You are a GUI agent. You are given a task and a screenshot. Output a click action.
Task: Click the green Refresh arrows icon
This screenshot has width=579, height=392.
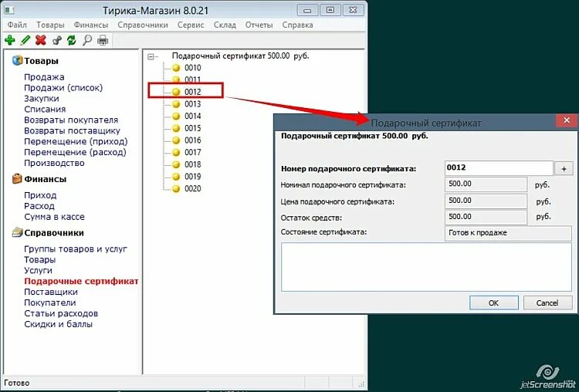[72, 40]
